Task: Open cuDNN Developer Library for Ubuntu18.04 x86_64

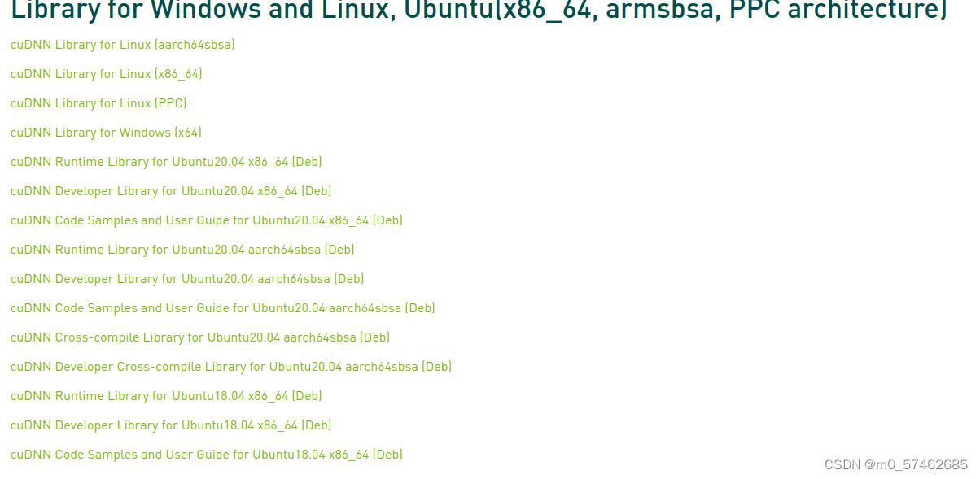Action: point(170,425)
